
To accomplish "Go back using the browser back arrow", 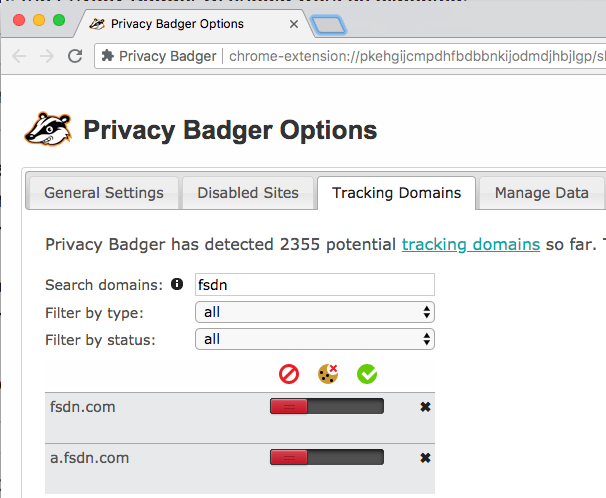I will coord(19,56).
